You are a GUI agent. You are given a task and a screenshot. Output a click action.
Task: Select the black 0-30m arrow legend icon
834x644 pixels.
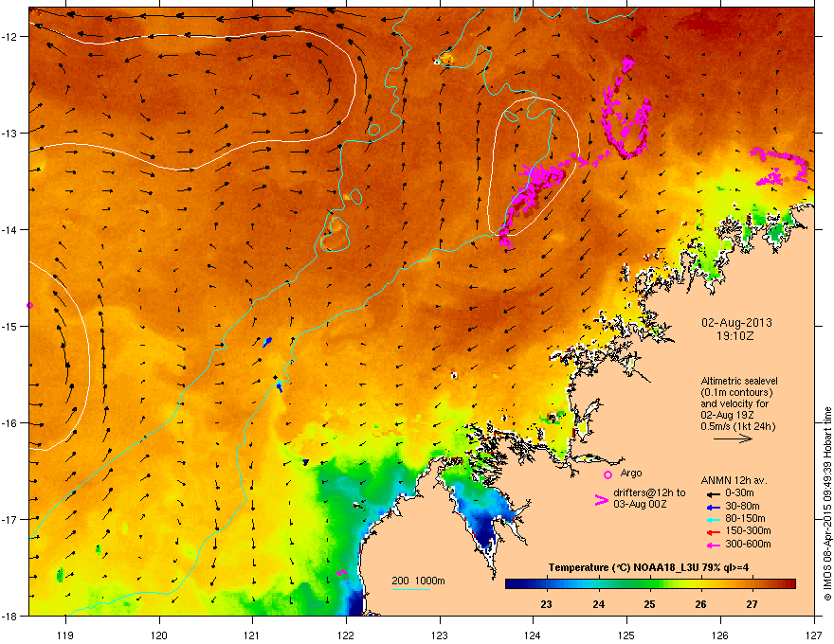pos(712,493)
